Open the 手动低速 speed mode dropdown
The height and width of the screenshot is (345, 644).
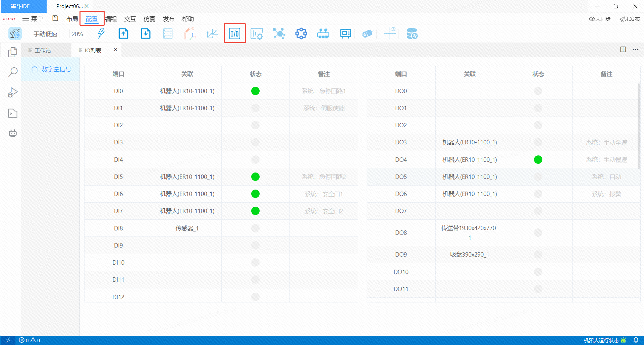tap(45, 34)
